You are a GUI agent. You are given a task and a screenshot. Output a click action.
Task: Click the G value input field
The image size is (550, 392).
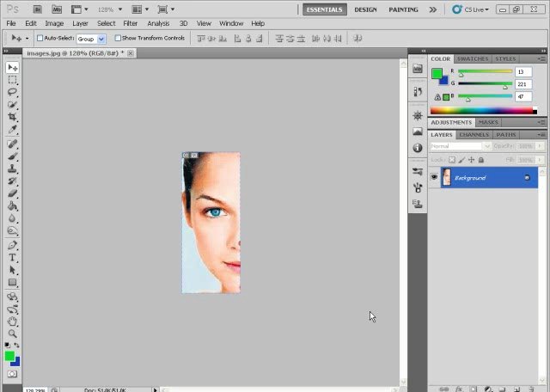pyautogui.click(x=523, y=84)
